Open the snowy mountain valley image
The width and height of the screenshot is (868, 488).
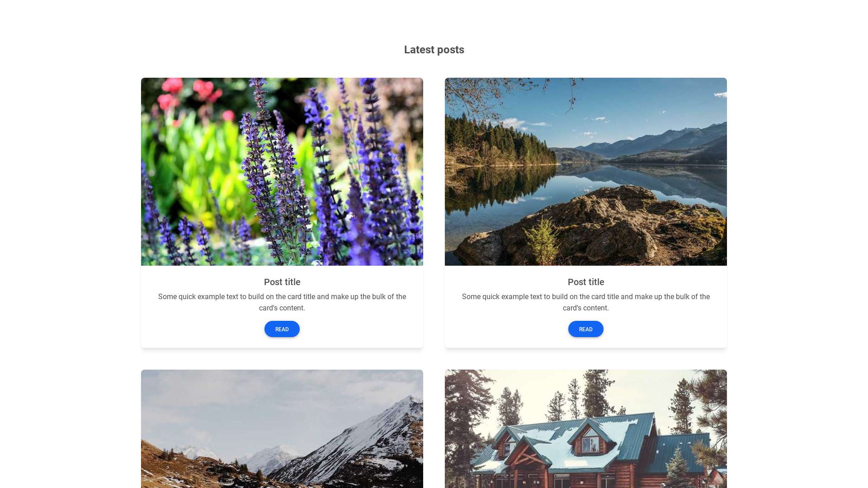[282, 429]
